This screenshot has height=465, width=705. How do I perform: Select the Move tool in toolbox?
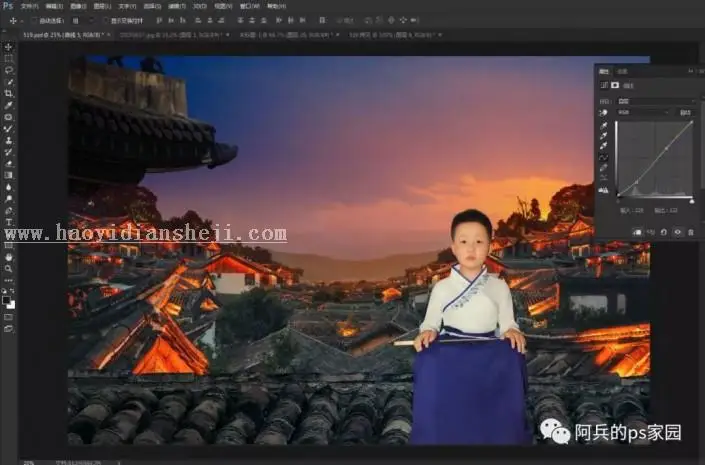click(9, 47)
